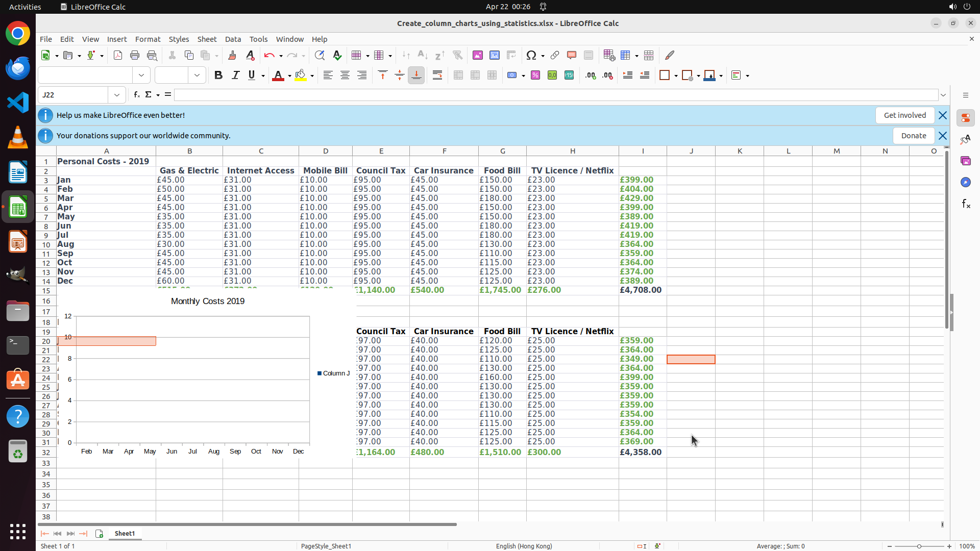This screenshot has height=551, width=980.
Task: Open the Function Wizard beside Name Box
Action: click(136, 95)
